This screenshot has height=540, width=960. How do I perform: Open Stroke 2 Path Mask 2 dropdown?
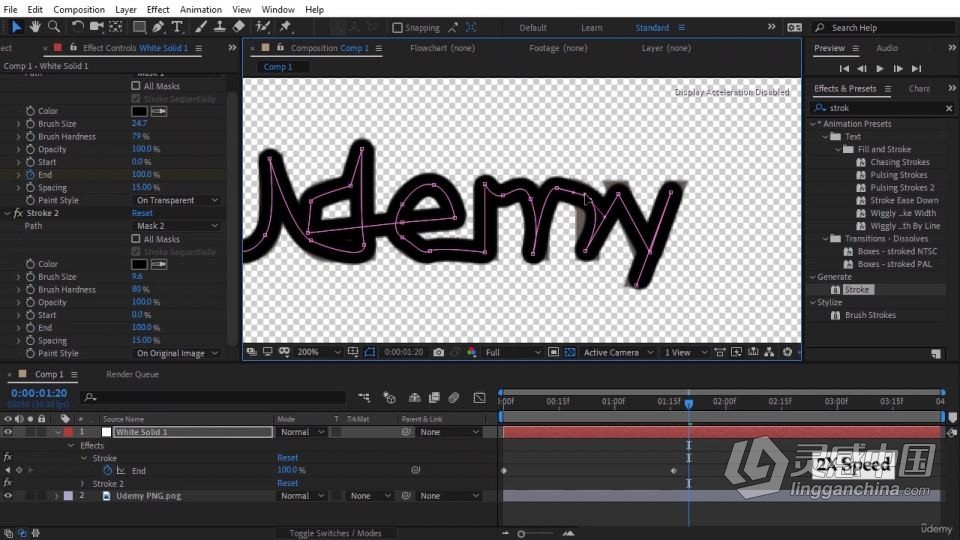click(178, 226)
